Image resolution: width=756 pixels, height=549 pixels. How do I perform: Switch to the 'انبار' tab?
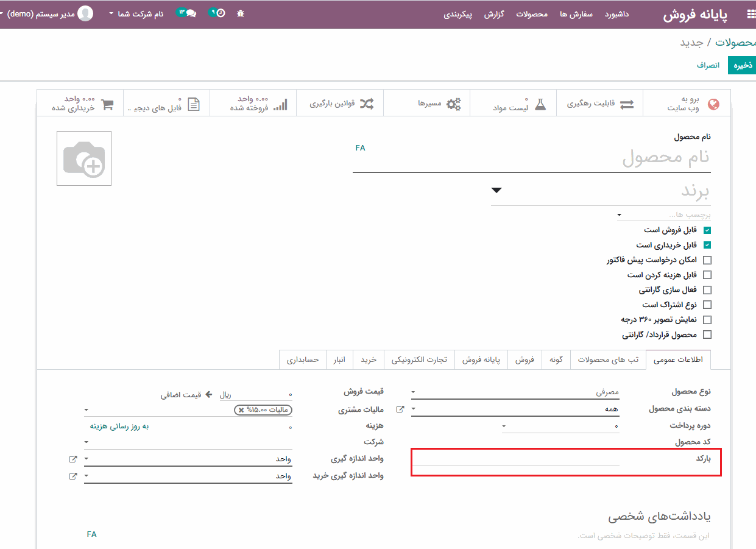click(339, 360)
